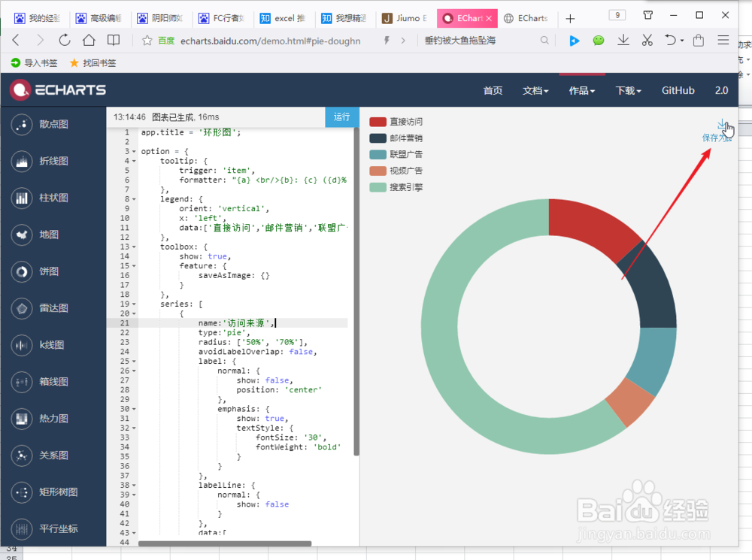752x560 pixels.
Task: Select the heatmap (热力图) icon
Action: 22,419
